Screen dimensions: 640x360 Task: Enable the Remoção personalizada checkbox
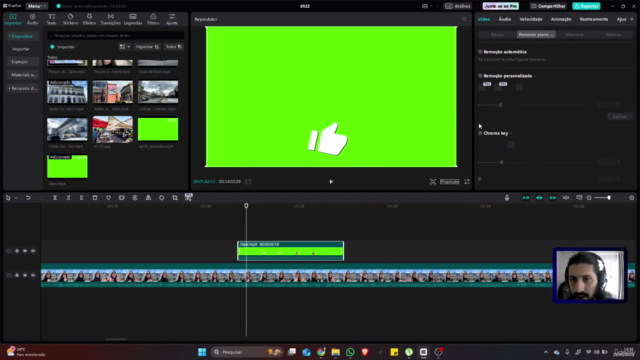click(480, 76)
